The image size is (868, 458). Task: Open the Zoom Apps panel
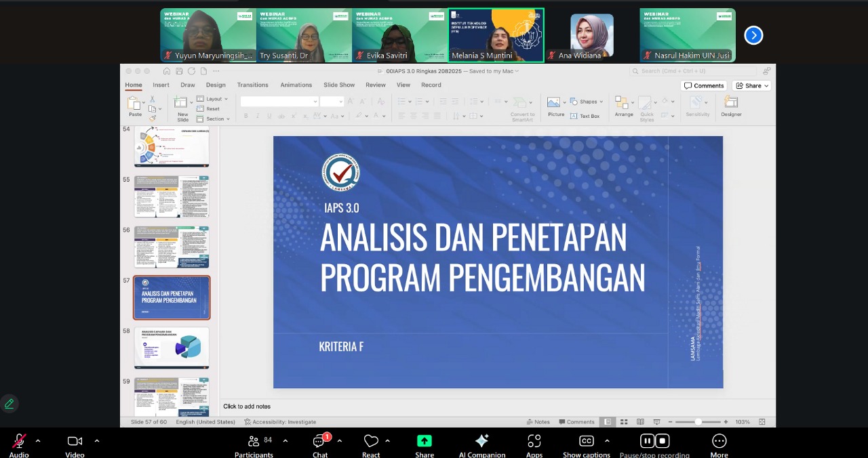pos(534,442)
